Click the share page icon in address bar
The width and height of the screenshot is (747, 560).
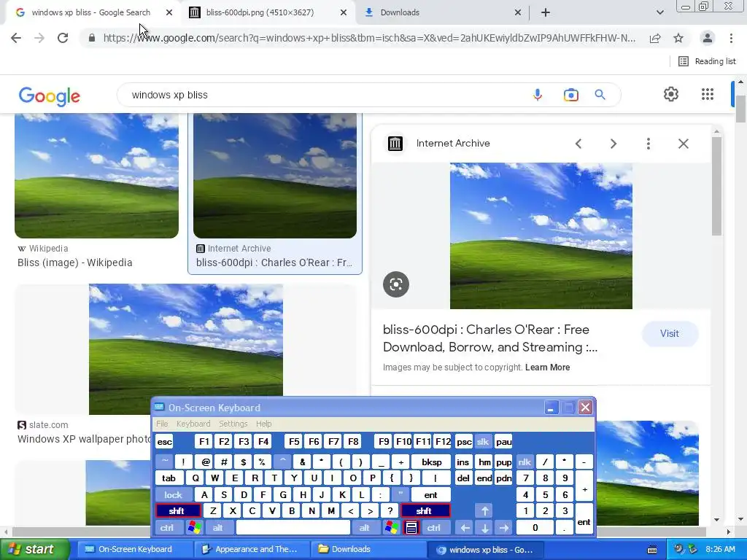click(x=655, y=38)
